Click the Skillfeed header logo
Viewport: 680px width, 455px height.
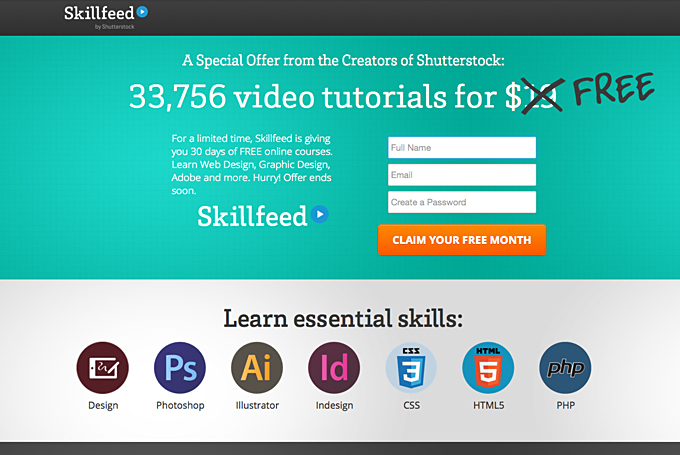click(106, 16)
